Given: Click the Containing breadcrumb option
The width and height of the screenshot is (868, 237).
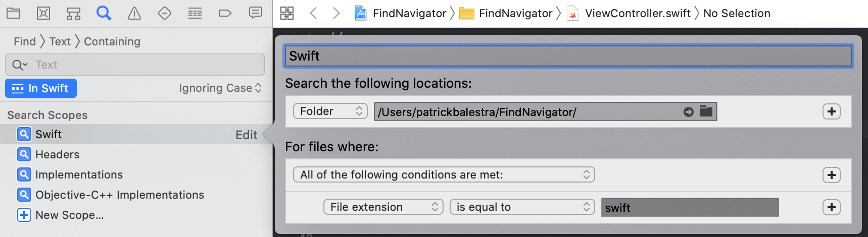Looking at the screenshot, I should click(112, 41).
